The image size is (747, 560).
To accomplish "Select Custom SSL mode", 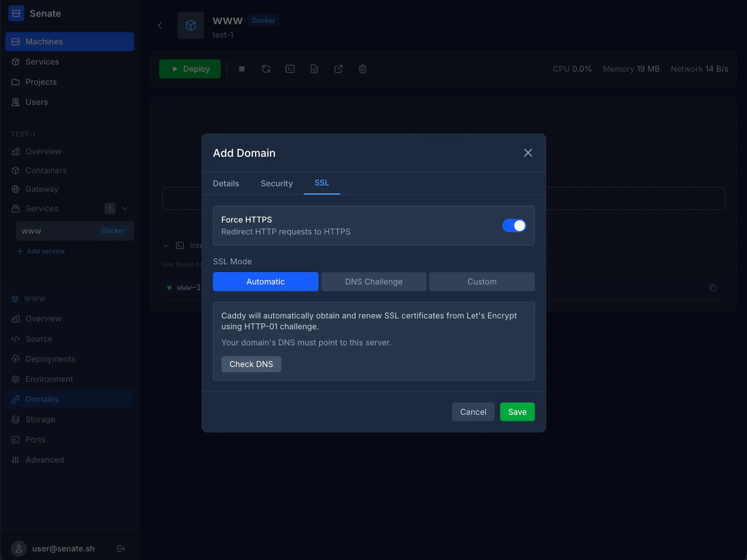I will 482,281.
